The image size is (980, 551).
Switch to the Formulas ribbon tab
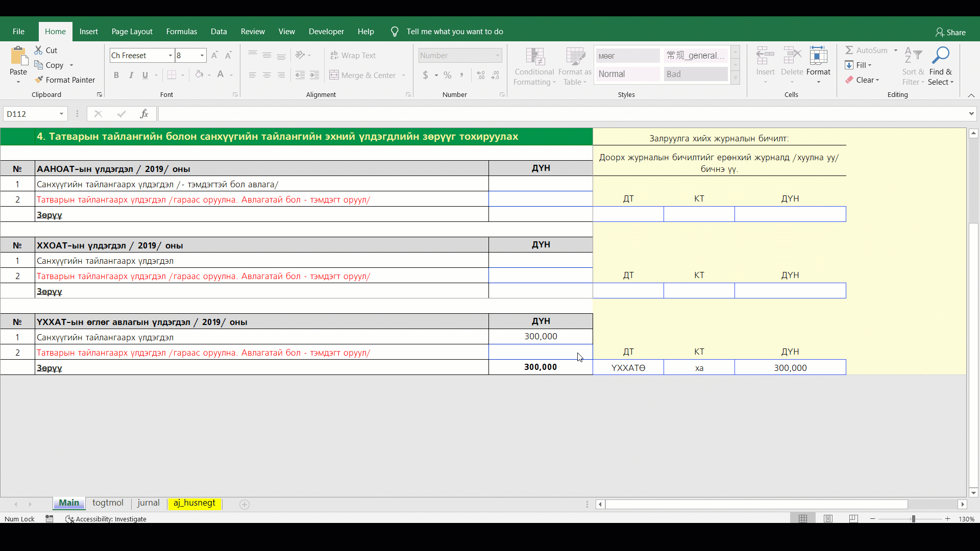pos(181,31)
